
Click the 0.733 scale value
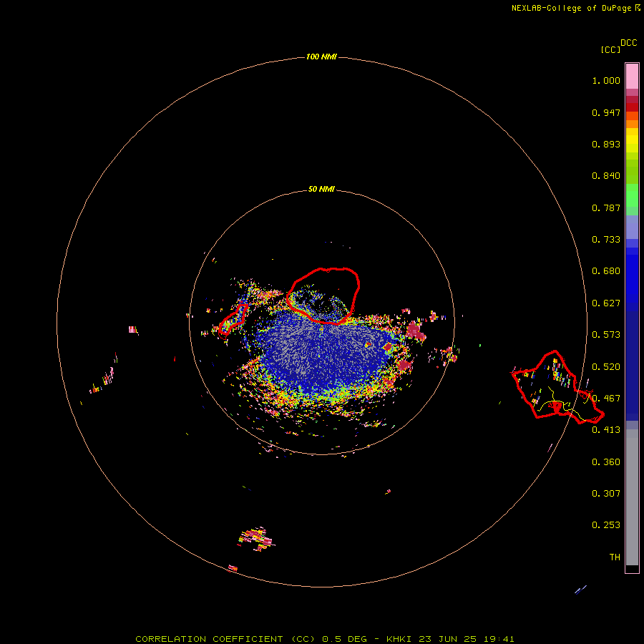(606, 240)
